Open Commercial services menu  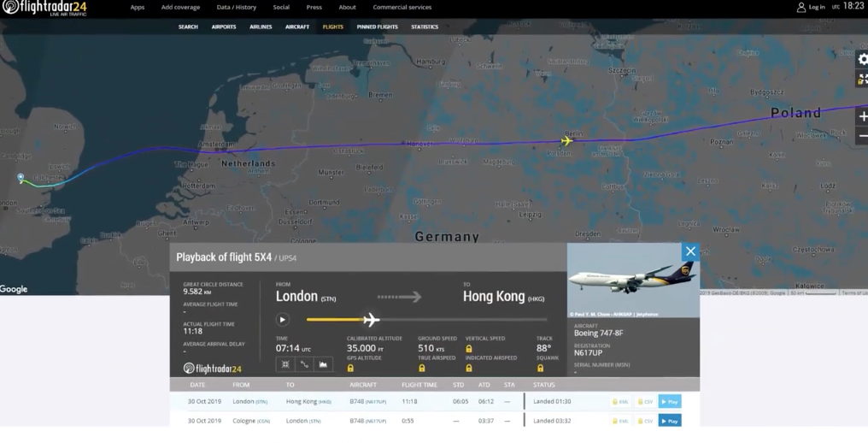coord(402,7)
